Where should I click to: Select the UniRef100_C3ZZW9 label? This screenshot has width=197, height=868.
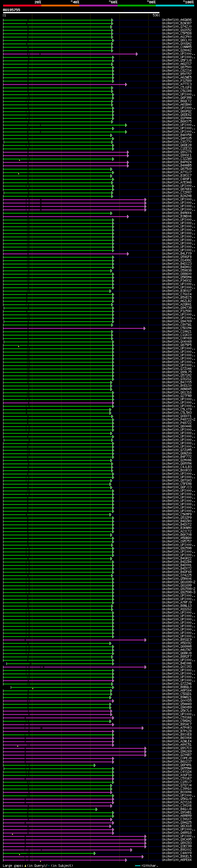[177, 159]
